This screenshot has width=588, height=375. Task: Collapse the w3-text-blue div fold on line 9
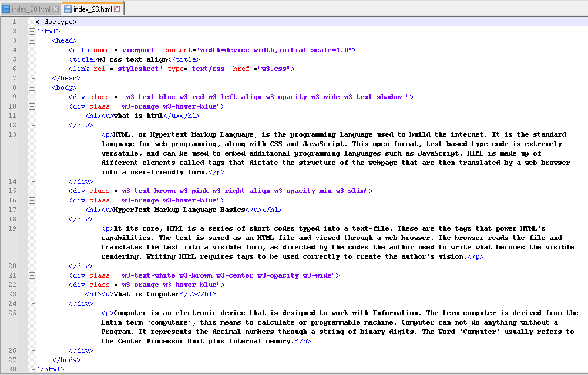coord(31,97)
